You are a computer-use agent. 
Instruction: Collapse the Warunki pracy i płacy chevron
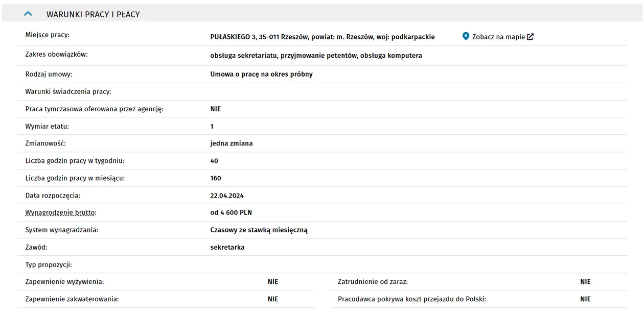tap(28, 14)
